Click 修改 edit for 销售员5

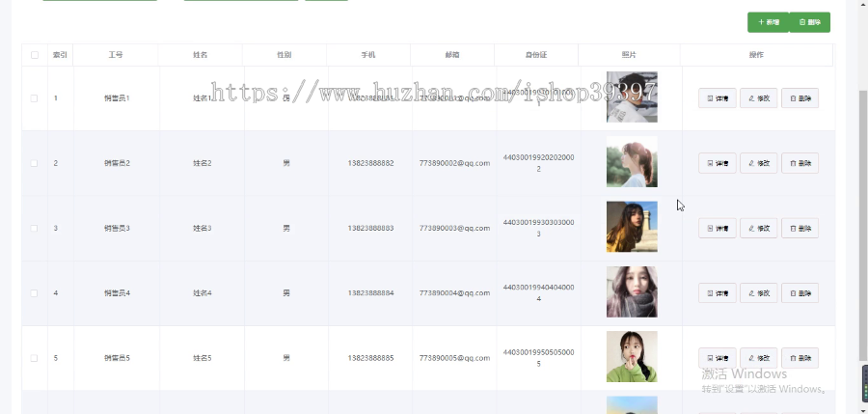click(x=758, y=358)
